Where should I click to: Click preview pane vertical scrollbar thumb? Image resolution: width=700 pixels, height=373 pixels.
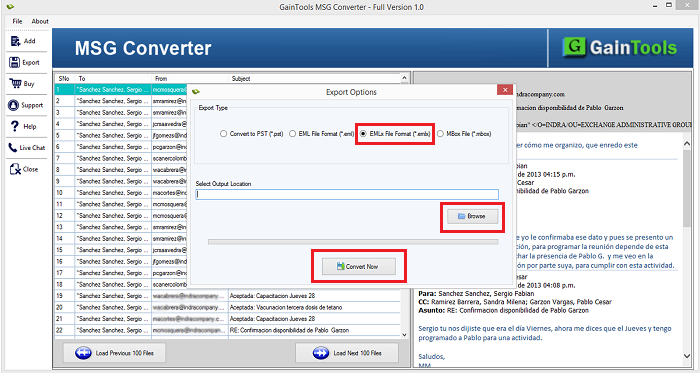point(687,188)
